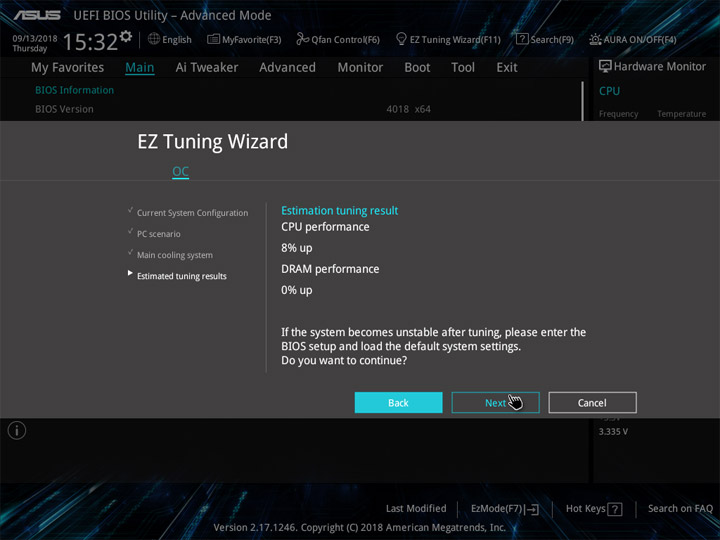Go to the Advanced tab
Viewport: 720px width, 540px height.
click(x=287, y=68)
